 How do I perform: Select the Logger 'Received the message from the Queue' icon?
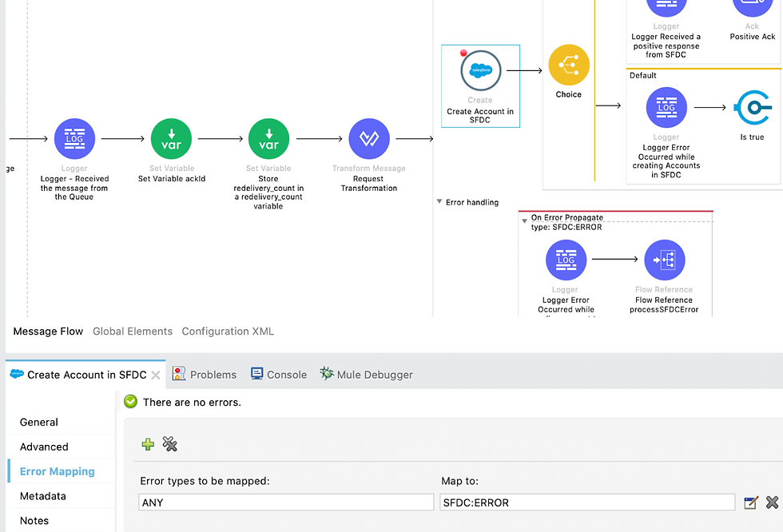[x=74, y=138]
